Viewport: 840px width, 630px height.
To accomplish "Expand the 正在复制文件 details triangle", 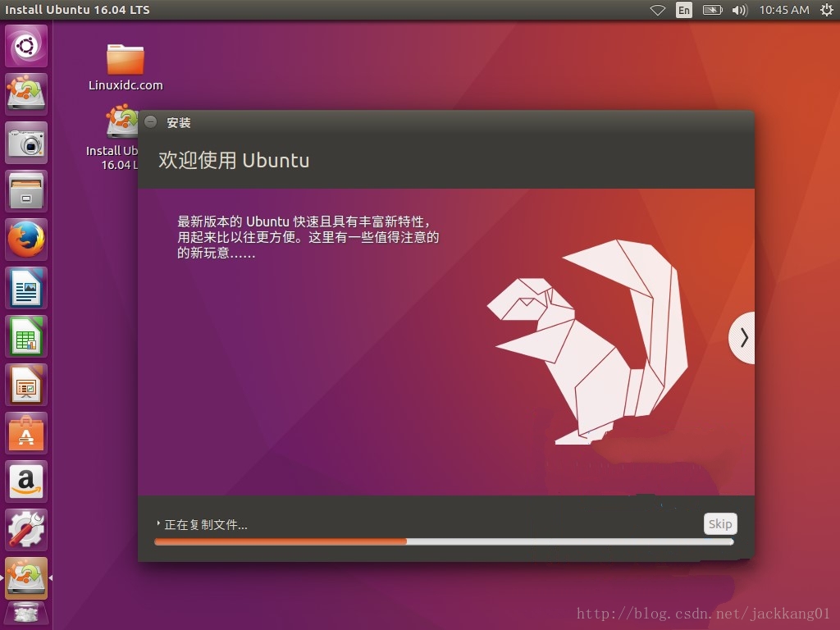I will (x=158, y=523).
